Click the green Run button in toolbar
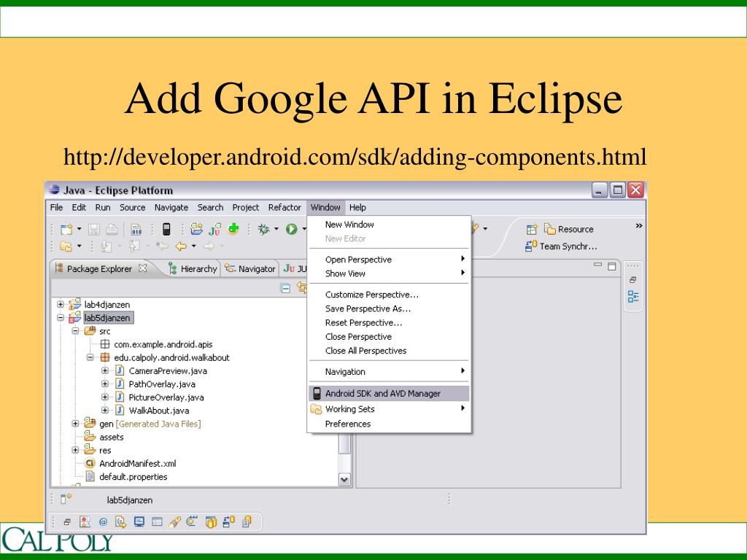 point(291,229)
